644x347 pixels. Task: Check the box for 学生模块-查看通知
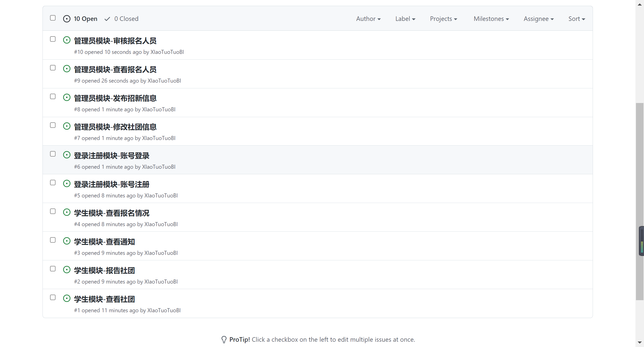tap(53, 240)
